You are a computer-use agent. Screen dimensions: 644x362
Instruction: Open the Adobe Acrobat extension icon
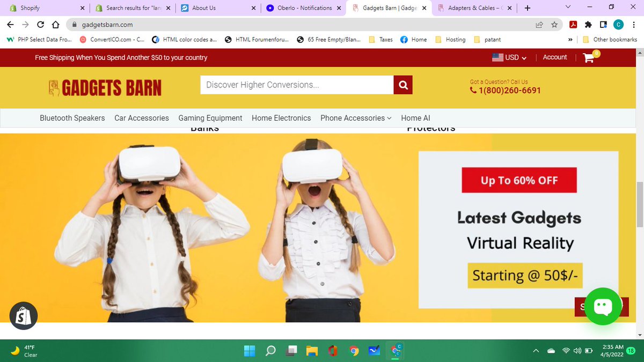pyautogui.click(x=573, y=25)
